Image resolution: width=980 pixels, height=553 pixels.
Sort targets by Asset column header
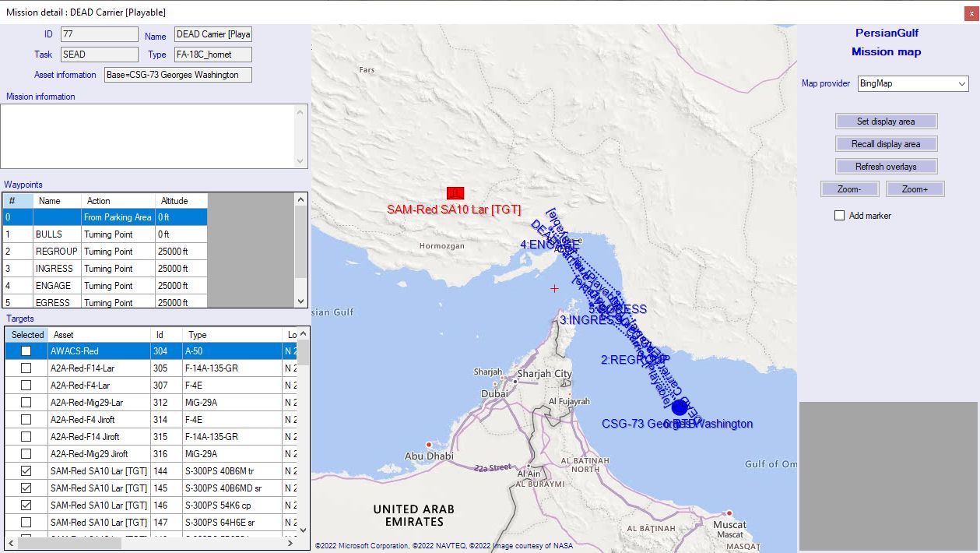pos(99,335)
